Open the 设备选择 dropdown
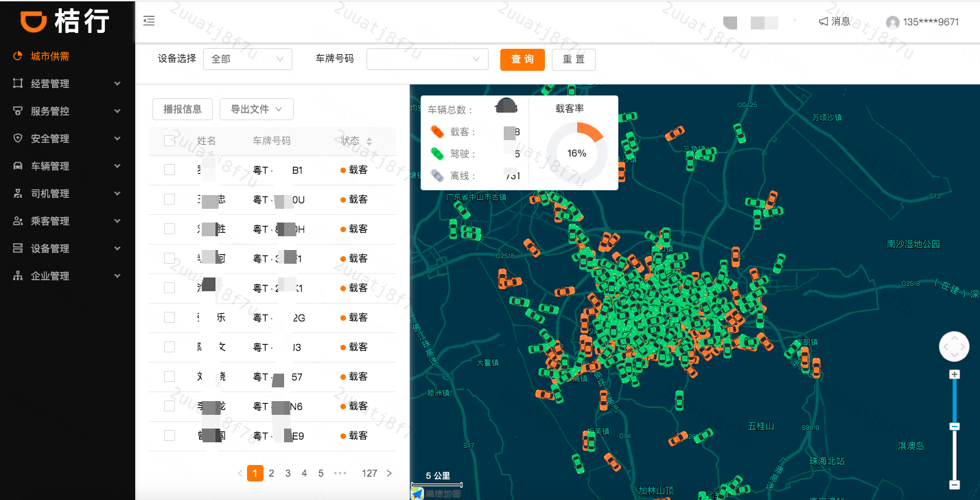The width and height of the screenshot is (980, 500). click(247, 59)
